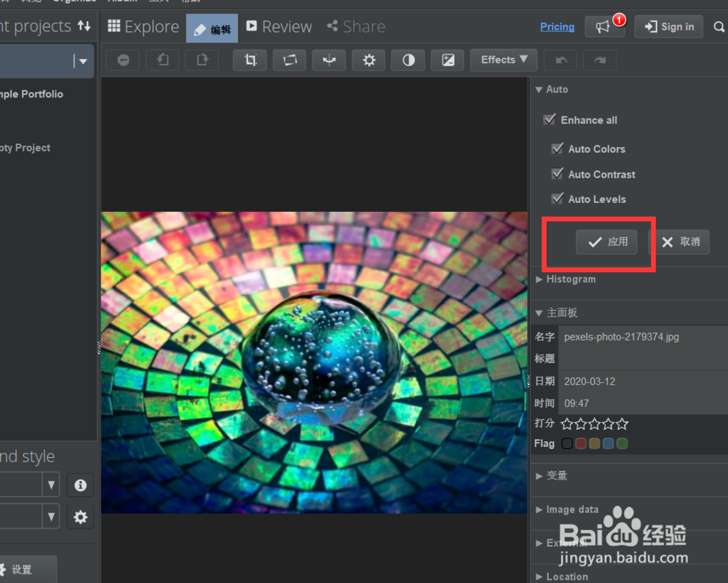
Task: Click the 应用 apply button
Action: pos(607,242)
